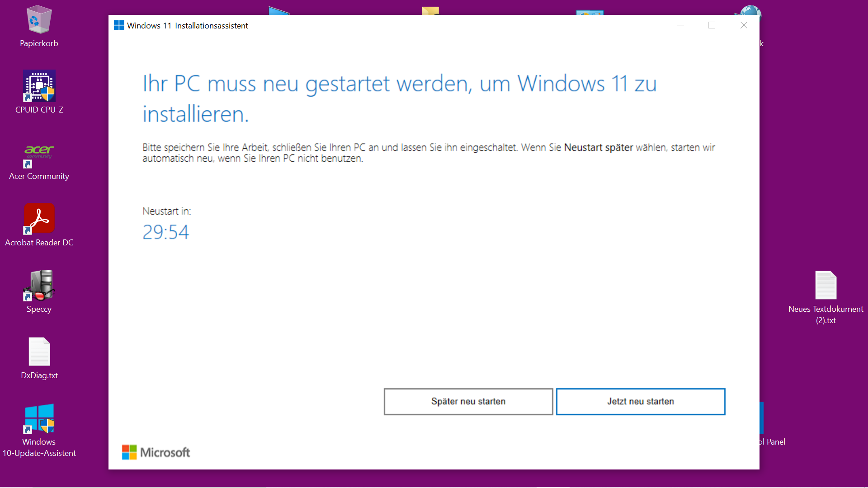Image resolution: width=868 pixels, height=488 pixels.
Task: Select the Microsoft logo in the dialog
Action: [156, 452]
